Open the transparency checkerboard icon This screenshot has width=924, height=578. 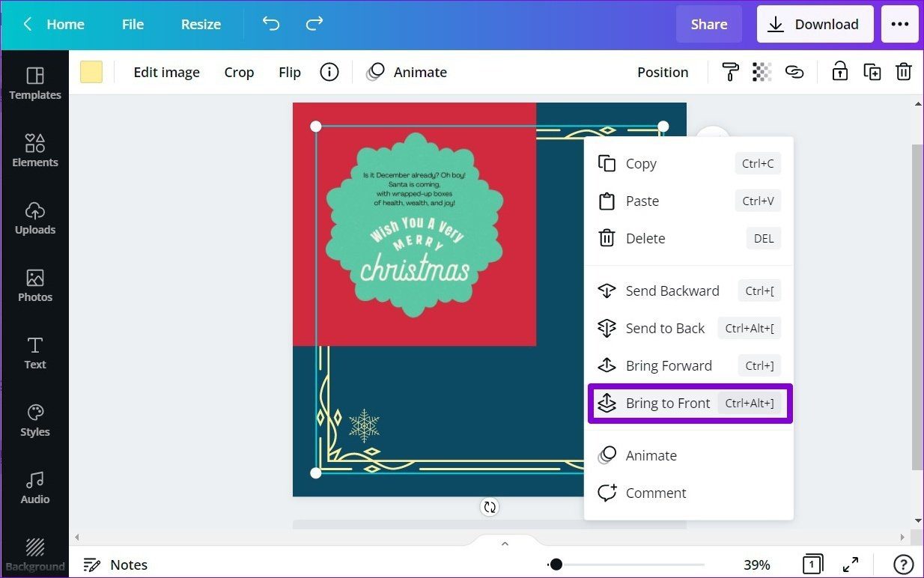[x=762, y=72]
